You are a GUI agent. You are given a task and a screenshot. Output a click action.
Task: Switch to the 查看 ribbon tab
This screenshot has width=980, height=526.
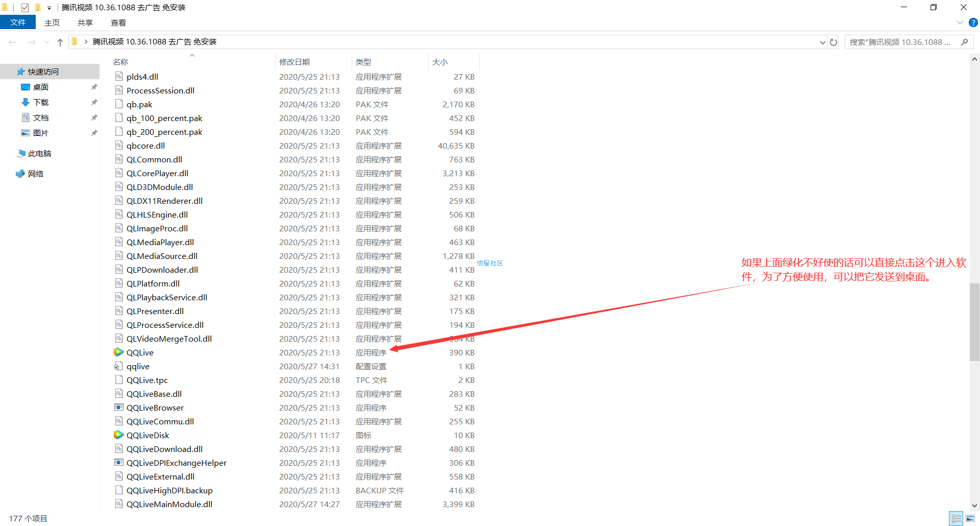click(118, 22)
